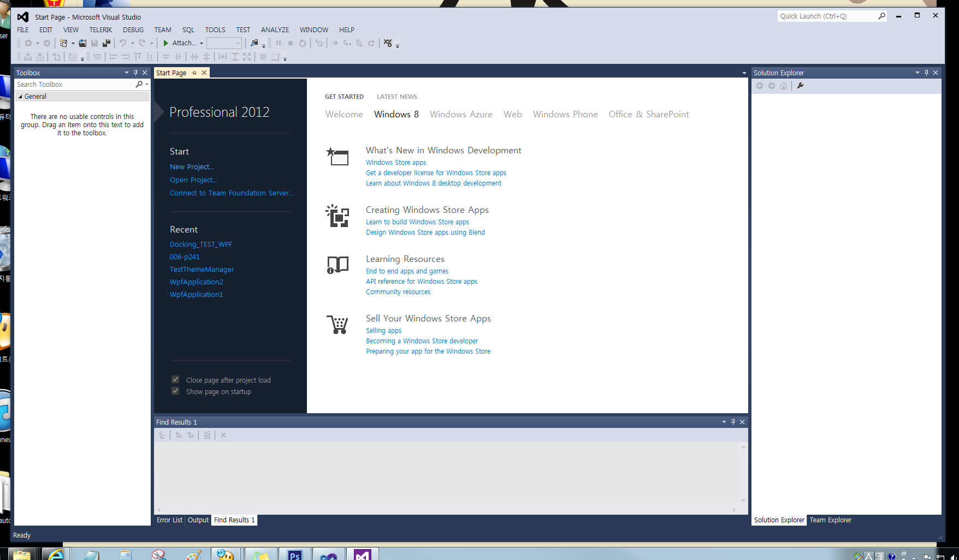This screenshot has height=560, width=959.
Task: Toggle auto-hide pin on the Solution Explorer panel
Action: pyautogui.click(x=926, y=73)
